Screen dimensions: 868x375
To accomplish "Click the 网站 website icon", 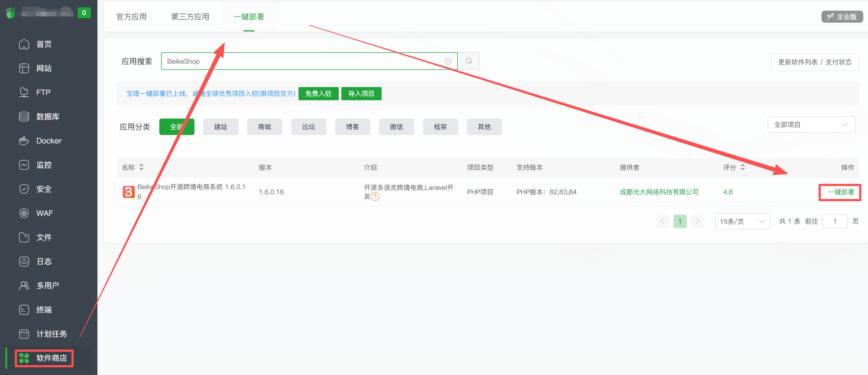I will click(24, 68).
